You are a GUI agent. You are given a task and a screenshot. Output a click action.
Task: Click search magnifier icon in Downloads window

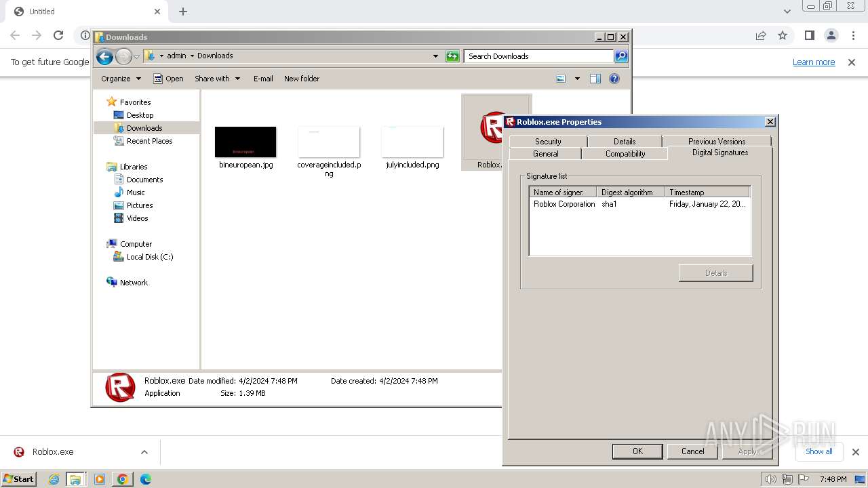pyautogui.click(x=621, y=56)
